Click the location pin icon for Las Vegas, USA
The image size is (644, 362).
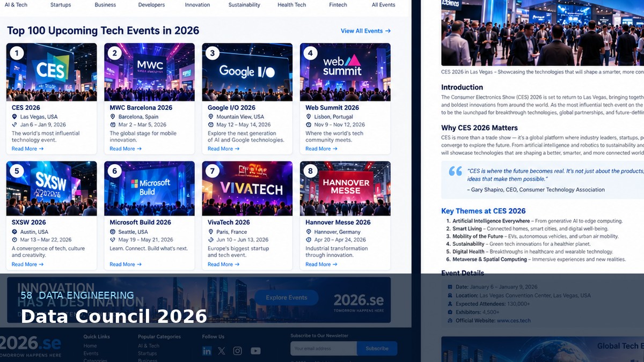(14, 116)
